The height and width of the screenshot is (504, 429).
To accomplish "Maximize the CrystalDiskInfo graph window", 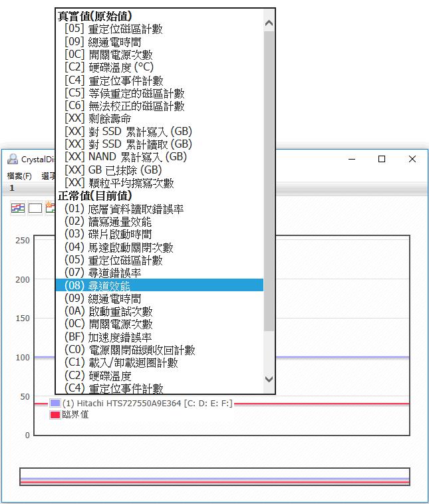I will pyautogui.click(x=382, y=159).
